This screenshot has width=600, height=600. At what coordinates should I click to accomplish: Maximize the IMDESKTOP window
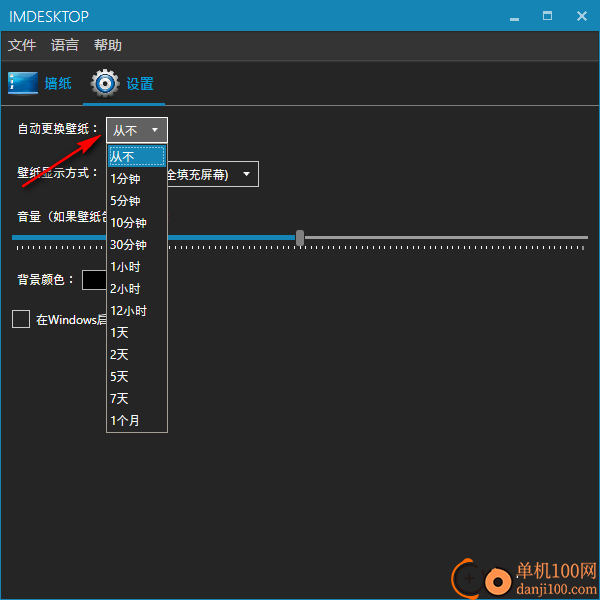[547, 16]
